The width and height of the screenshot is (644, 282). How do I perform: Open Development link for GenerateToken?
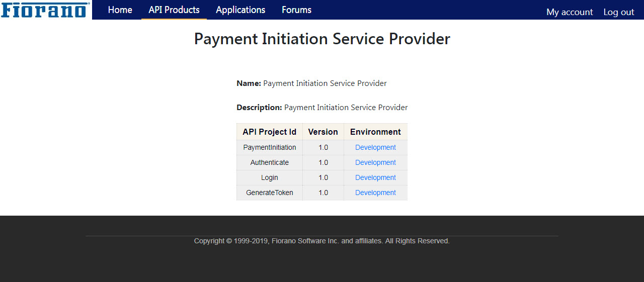(x=375, y=193)
